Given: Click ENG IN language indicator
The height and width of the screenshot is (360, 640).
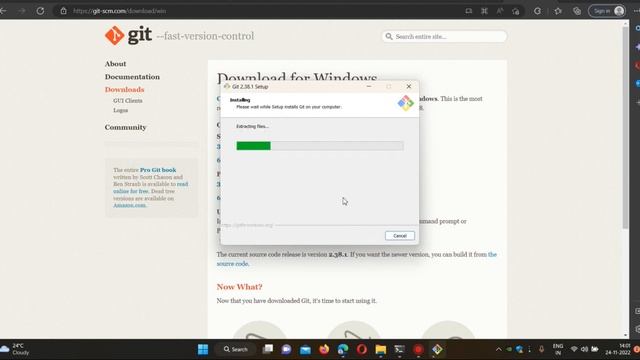Looking at the screenshot, I should (x=558, y=349).
